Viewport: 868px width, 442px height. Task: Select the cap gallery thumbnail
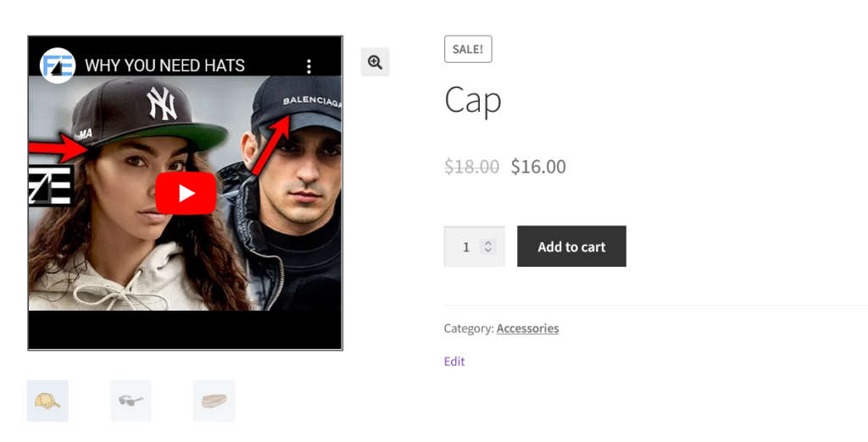[x=47, y=401]
